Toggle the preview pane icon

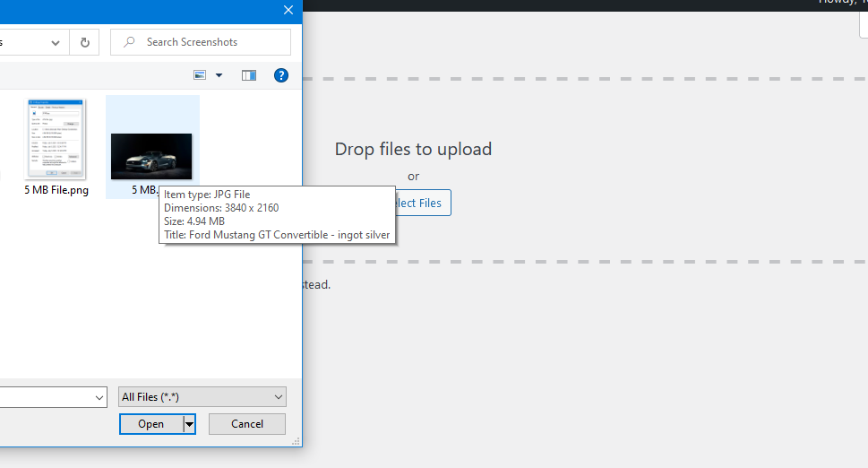pyautogui.click(x=249, y=75)
